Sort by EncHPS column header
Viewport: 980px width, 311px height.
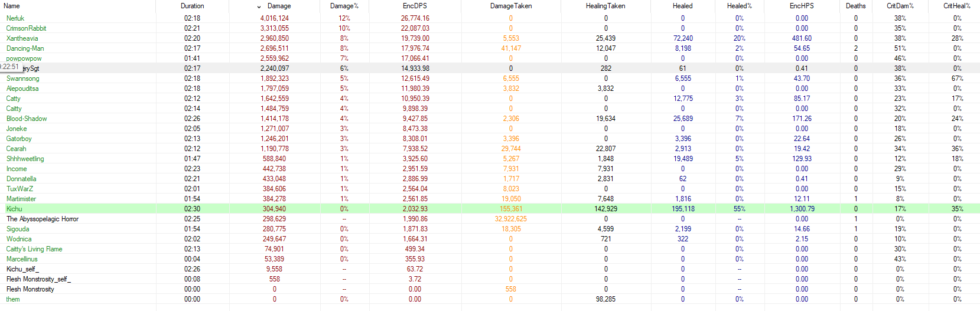pyautogui.click(x=801, y=6)
